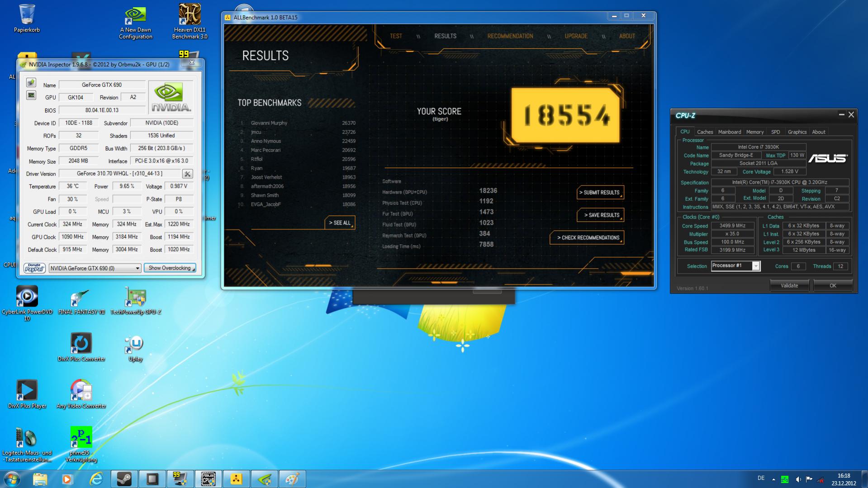Click the NVIDIA logo in NVIDIA Inspector
The image size is (868, 488).
(x=171, y=97)
